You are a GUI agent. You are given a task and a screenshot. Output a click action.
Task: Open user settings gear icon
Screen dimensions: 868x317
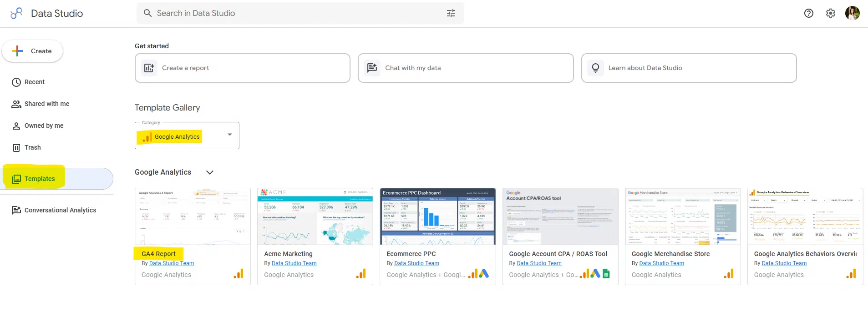831,13
